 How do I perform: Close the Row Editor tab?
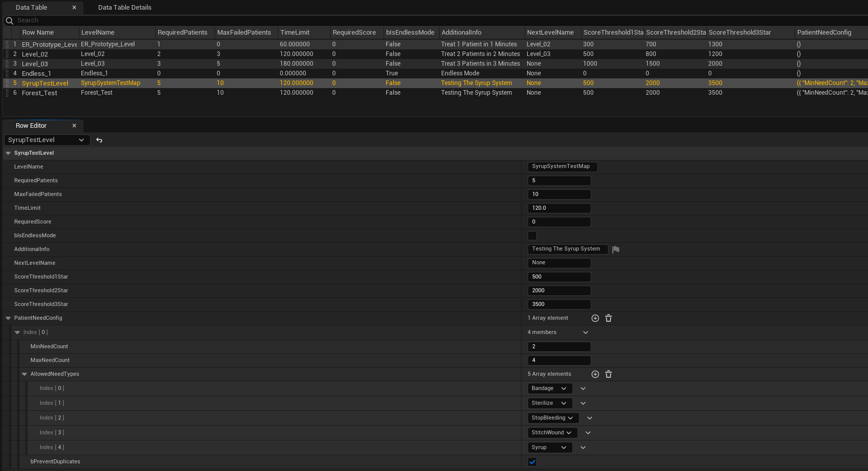click(x=74, y=126)
